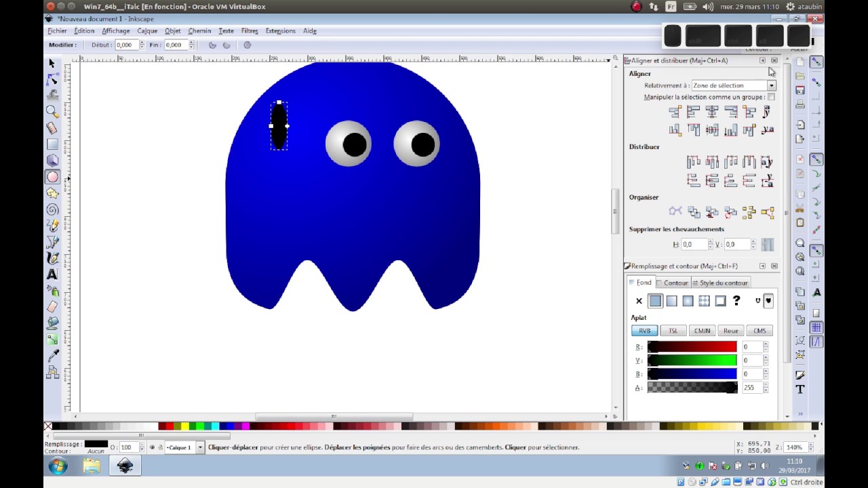Toggle layer lock in status bar
This screenshot has width=868, height=488.
161,447
